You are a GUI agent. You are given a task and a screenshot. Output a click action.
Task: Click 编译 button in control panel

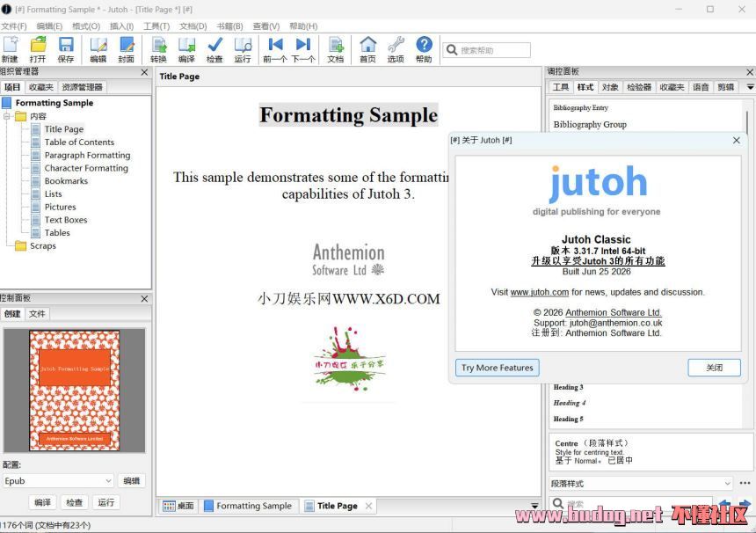[42, 502]
